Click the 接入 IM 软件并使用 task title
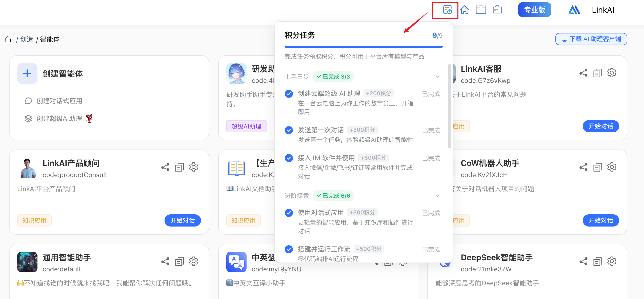This screenshot has width=644, height=299. [x=326, y=158]
